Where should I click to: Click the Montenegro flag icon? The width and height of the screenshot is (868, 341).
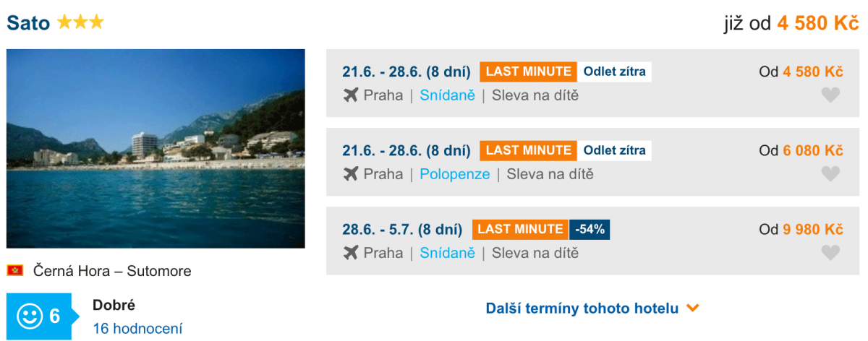[15, 271]
